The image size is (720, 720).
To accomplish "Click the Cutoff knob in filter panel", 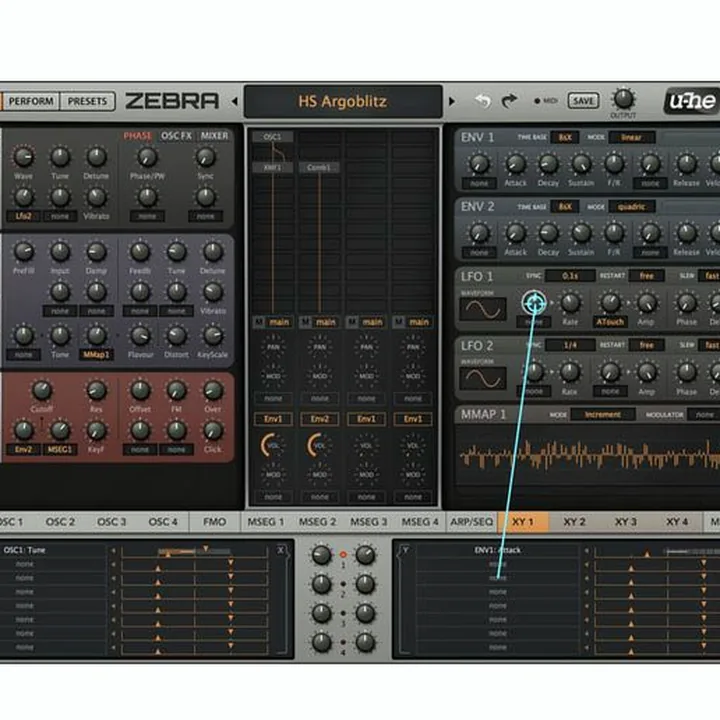I will pyautogui.click(x=42, y=390).
